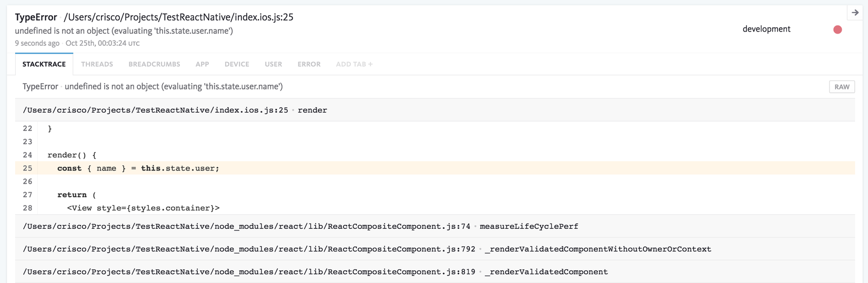Expand the _renderValidatedComponentWithoutOwnerOrContext stack frame

(x=435, y=249)
